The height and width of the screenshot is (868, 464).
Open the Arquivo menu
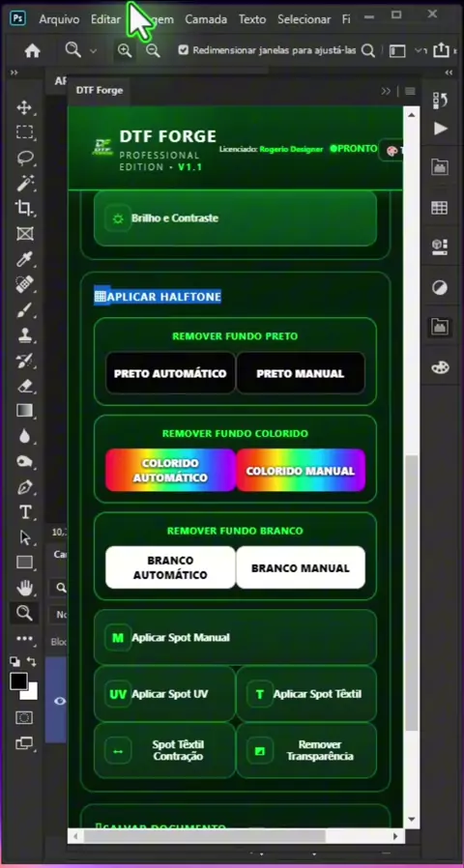(59, 19)
